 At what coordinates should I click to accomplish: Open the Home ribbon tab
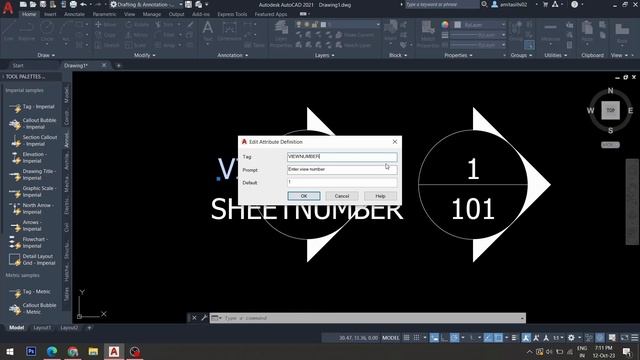coord(29,14)
